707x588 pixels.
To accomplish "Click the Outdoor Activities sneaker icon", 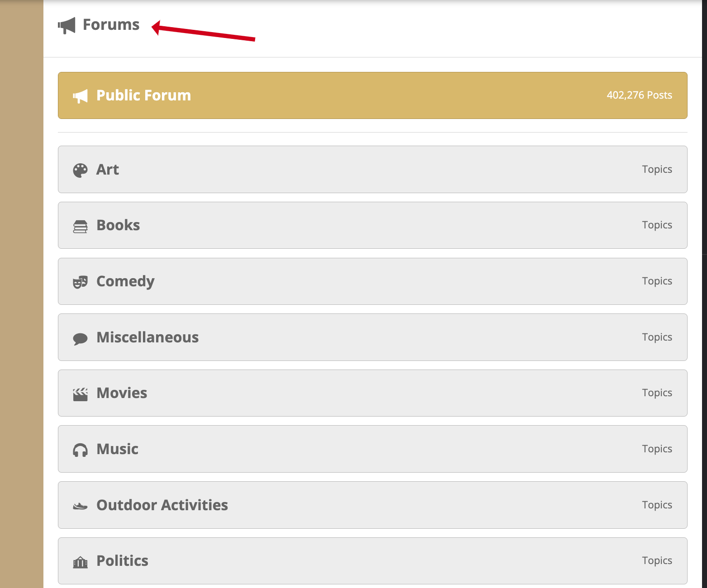I will [80, 506].
